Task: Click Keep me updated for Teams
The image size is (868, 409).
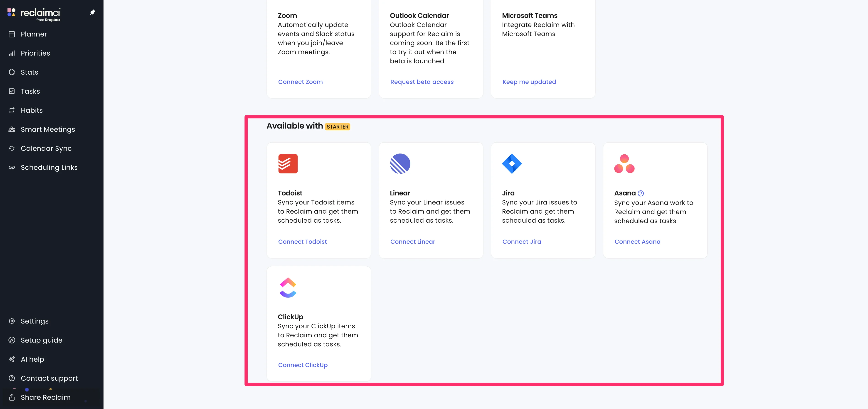Action: tap(529, 82)
